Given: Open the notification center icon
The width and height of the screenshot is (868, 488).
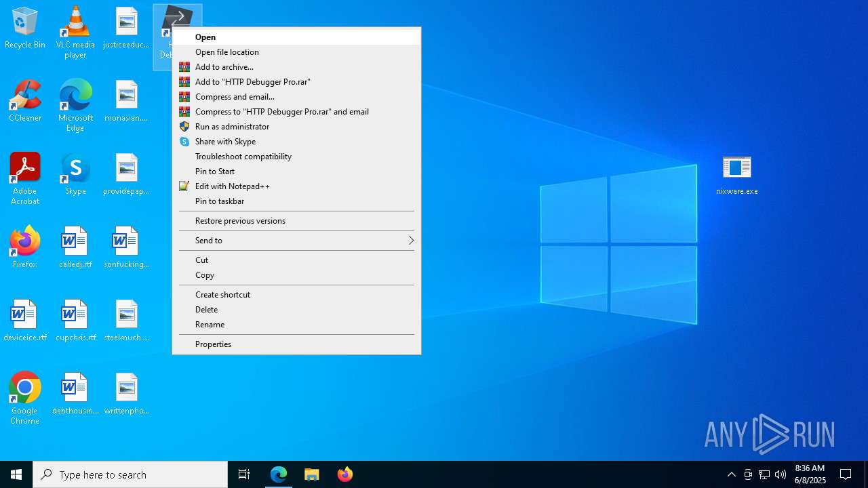Looking at the screenshot, I should tap(846, 474).
